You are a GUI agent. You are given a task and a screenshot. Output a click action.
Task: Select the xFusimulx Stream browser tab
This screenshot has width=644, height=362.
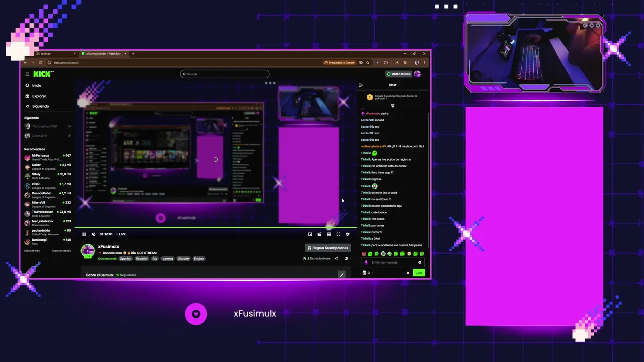coord(103,53)
